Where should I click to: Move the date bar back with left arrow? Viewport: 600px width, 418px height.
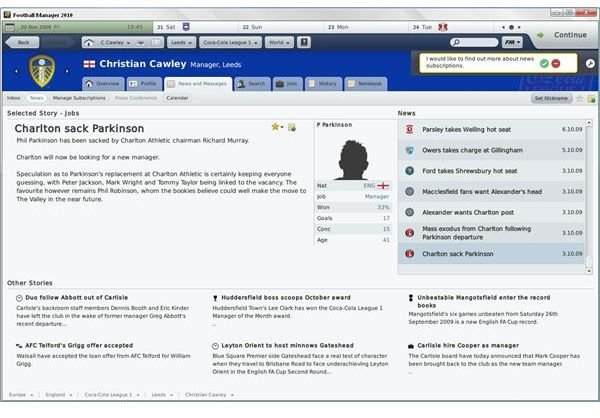[503, 27]
